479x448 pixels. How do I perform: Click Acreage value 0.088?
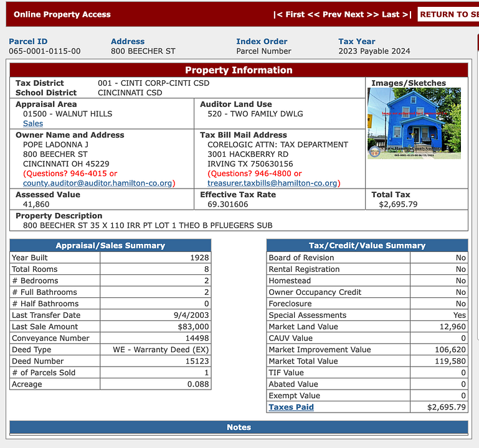tap(198, 384)
